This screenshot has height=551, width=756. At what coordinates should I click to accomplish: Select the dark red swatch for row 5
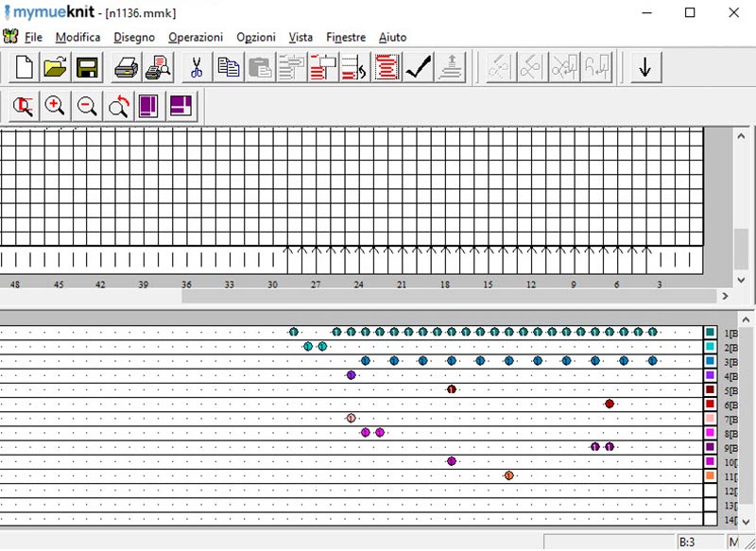pos(710,389)
